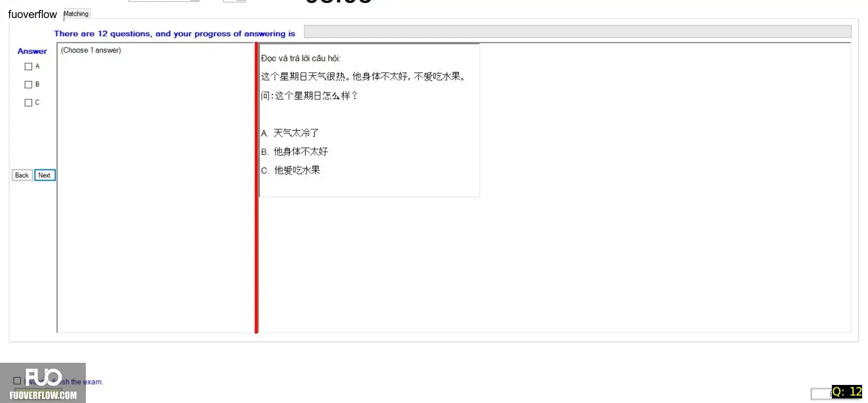Check answer option A checkbox
Screen dimensions: 868x403
tap(28, 66)
